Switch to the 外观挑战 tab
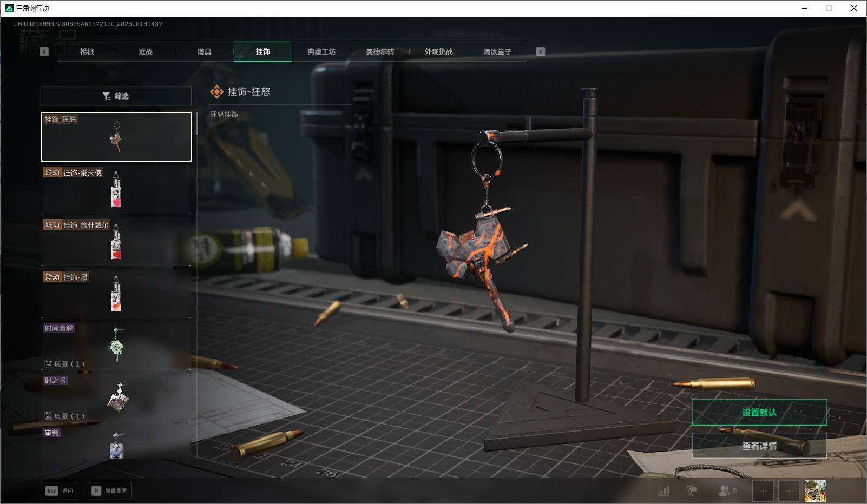This screenshot has width=867, height=504. (439, 51)
